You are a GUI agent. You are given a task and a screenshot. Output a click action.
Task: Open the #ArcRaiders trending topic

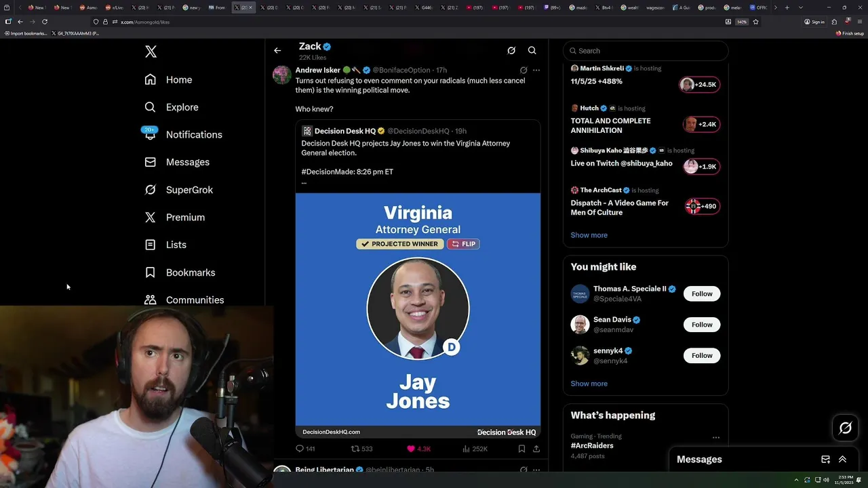click(x=592, y=445)
